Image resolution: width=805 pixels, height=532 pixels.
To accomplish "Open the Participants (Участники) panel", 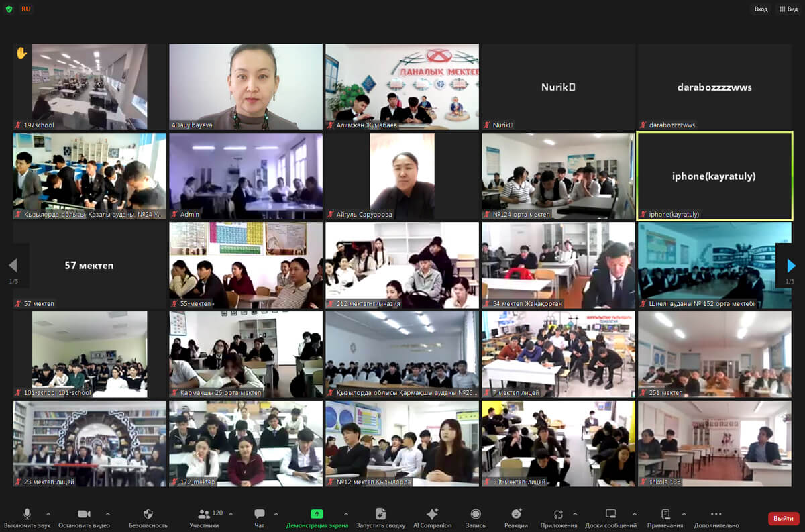I will click(x=205, y=514).
